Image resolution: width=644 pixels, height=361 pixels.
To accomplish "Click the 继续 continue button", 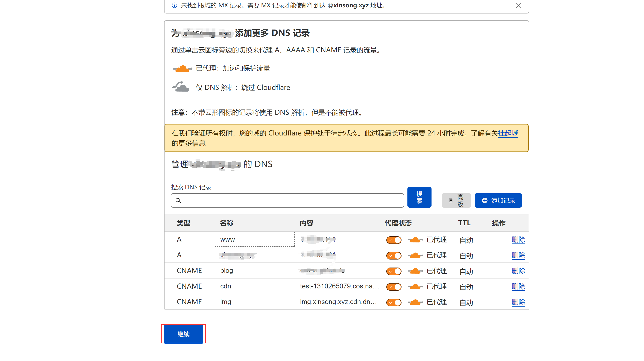I will [x=183, y=334].
